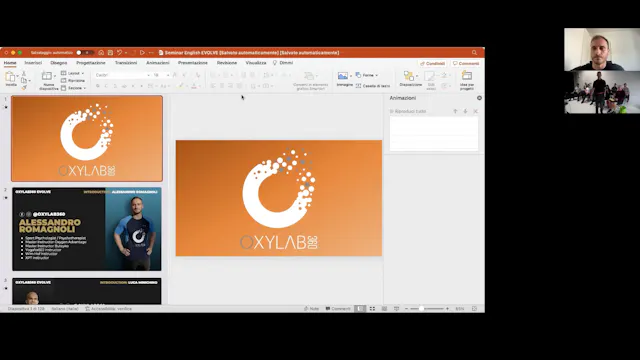This screenshot has height=360, width=640.
Task: Click the Copy icon
Action: coord(24,80)
